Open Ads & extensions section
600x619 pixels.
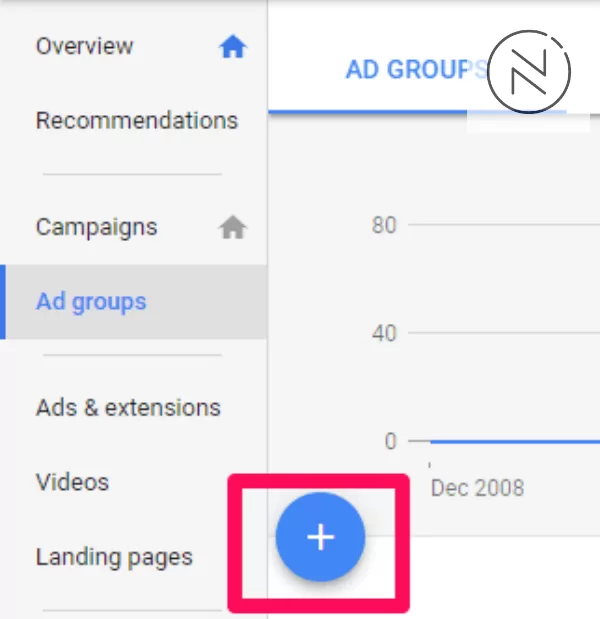(128, 408)
